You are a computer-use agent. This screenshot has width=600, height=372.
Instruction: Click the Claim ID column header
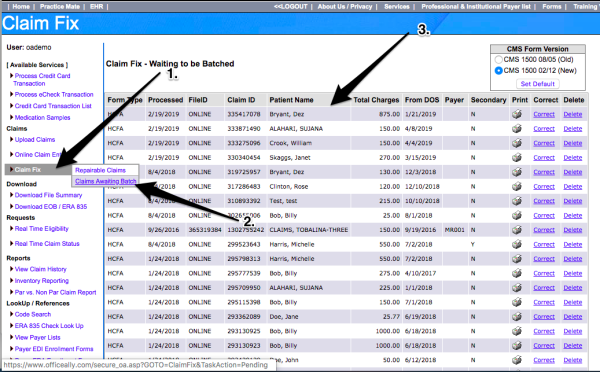(x=241, y=100)
